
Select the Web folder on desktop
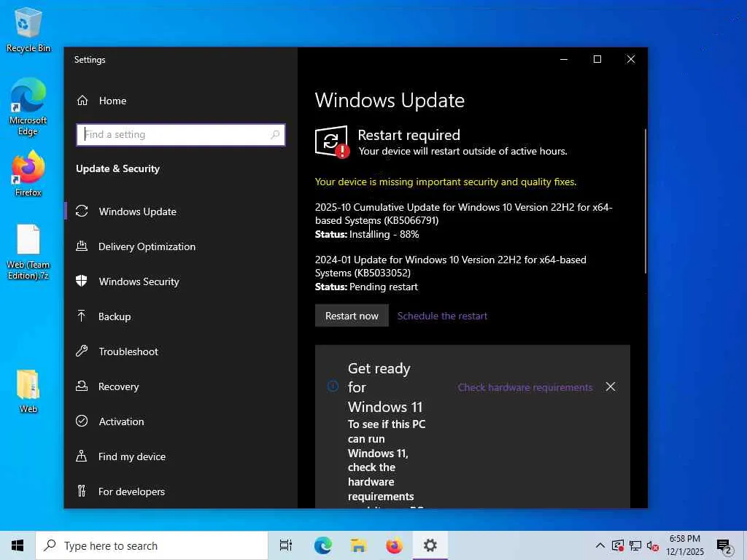click(28, 392)
